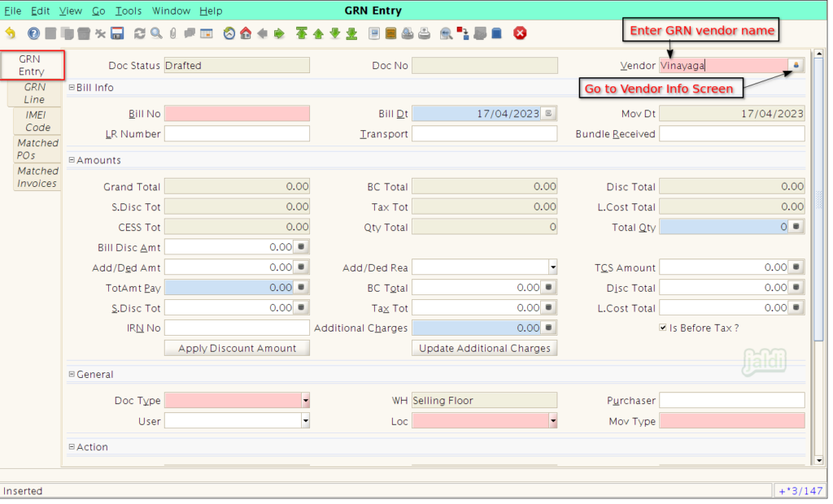Click the Attachment paperclip icon
Screen dimensions: 833x504
[x=173, y=33]
